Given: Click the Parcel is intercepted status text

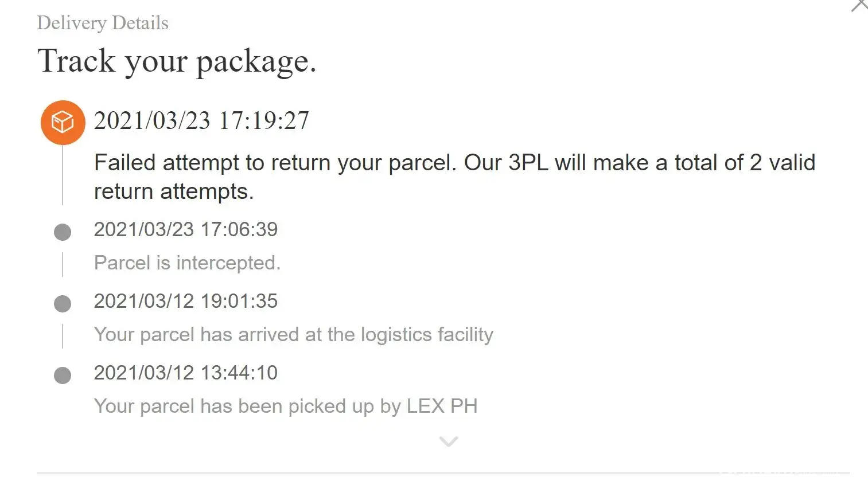Looking at the screenshot, I should 187,263.
